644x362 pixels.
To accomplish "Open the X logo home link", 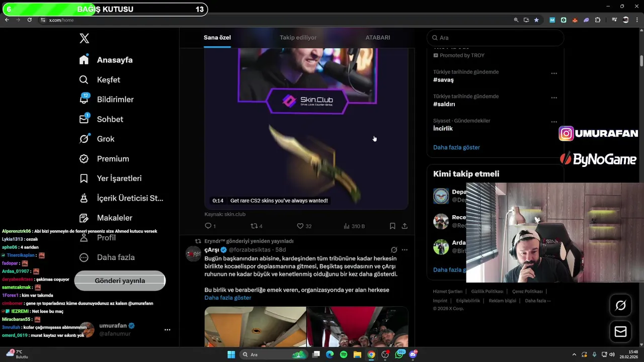I will [85, 38].
